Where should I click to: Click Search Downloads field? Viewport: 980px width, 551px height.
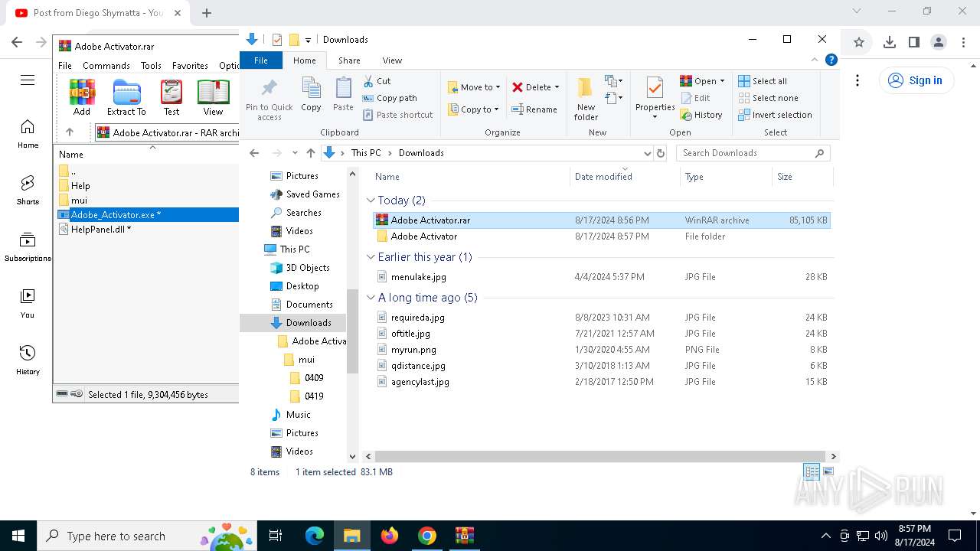coord(753,153)
